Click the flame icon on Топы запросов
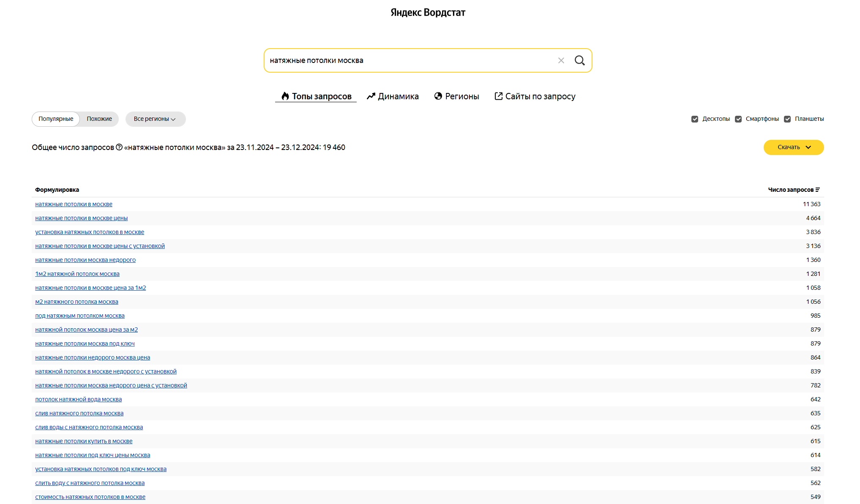 [x=285, y=96]
